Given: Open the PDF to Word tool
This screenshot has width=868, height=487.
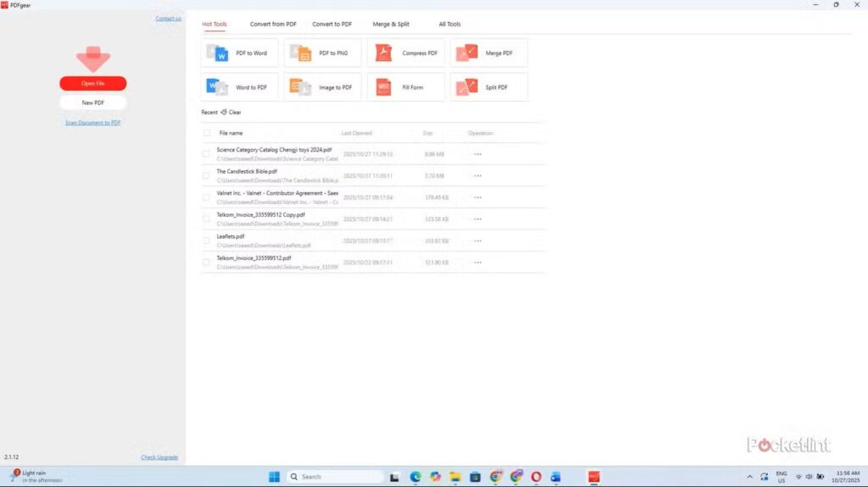Looking at the screenshot, I should [240, 53].
